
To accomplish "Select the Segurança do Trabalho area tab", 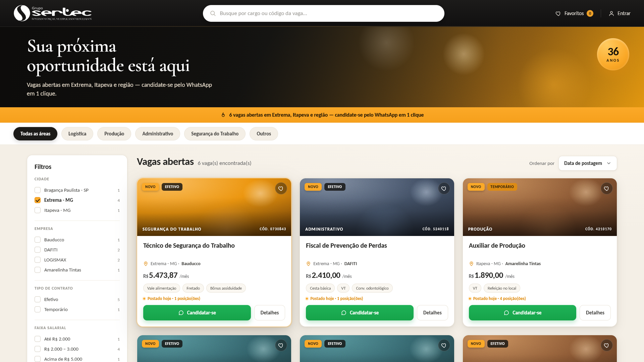I will [215, 134].
